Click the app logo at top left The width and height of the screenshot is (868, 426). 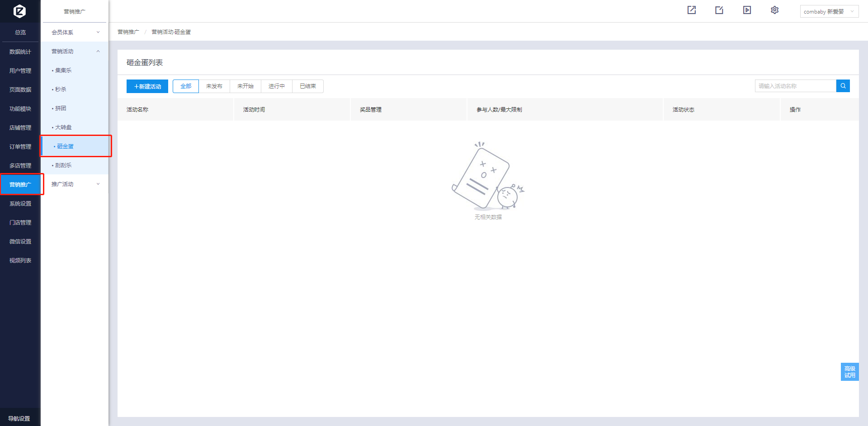[20, 11]
